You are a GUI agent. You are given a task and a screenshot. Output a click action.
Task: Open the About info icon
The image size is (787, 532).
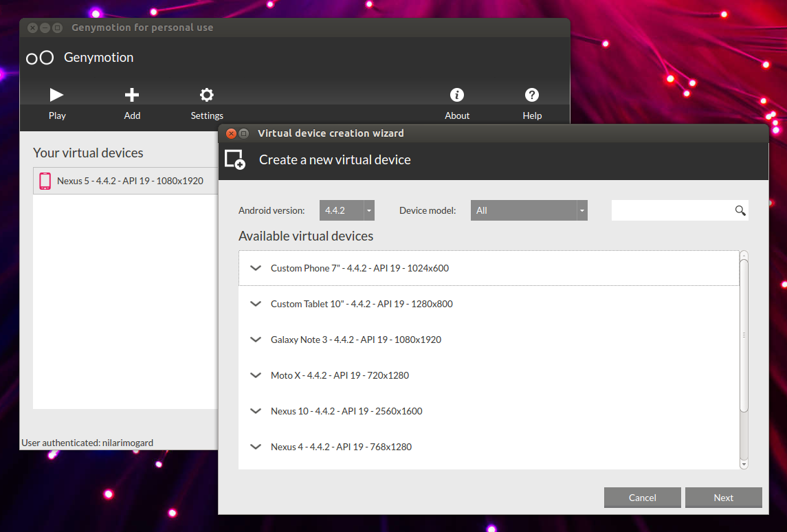pos(457,95)
